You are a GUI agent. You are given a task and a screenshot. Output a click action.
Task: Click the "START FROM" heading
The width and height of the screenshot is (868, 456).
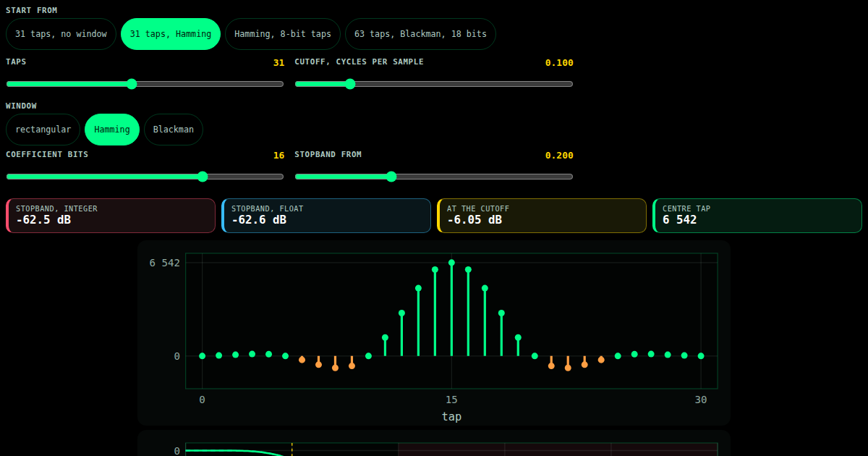pos(32,10)
